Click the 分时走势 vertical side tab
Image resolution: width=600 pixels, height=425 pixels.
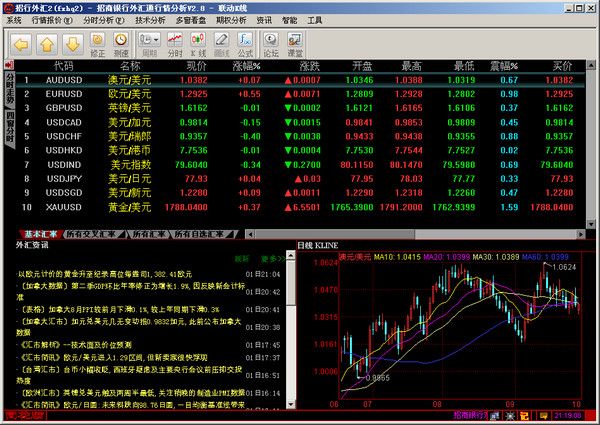(x=9, y=88)
